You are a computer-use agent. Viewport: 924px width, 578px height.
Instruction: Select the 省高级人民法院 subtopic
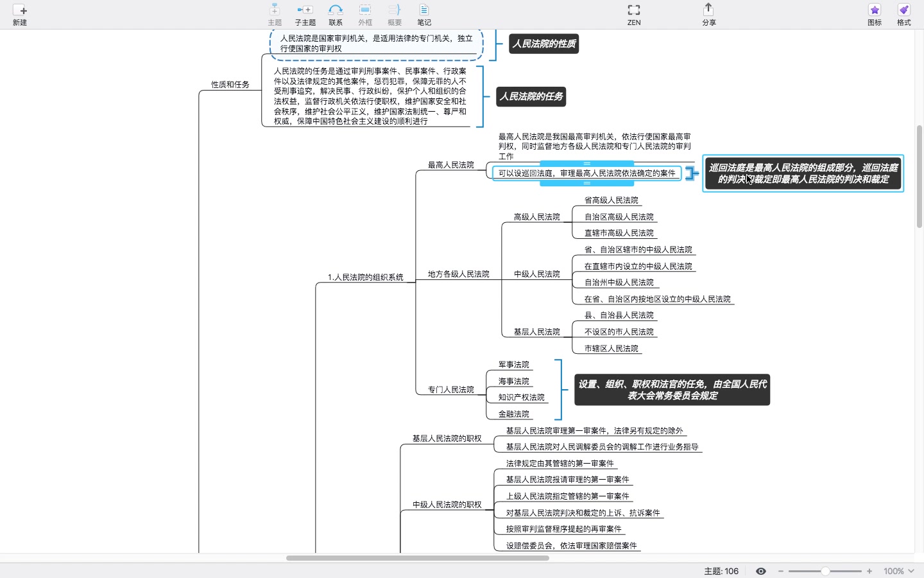click(x=612, y=200)
